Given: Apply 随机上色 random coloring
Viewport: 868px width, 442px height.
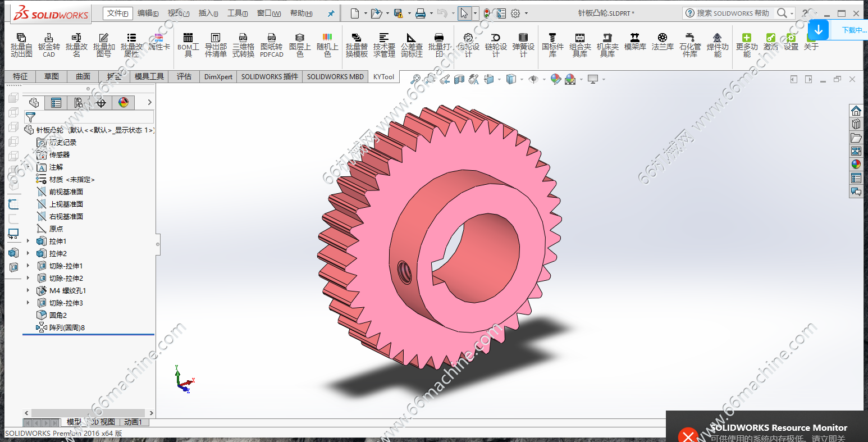Looking at the screenshot, I should coord(327,44).
